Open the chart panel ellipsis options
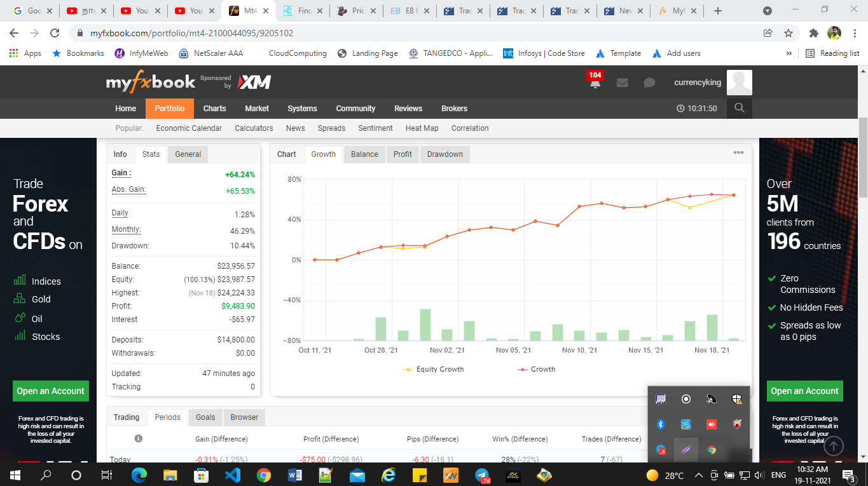This screenshot has width=868, height=486. click(x=738, y=152)
